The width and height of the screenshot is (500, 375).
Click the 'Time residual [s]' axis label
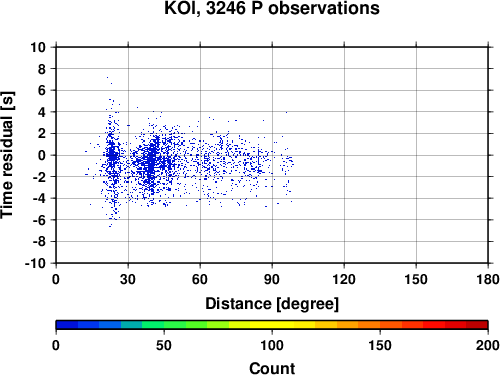[7, 155]
